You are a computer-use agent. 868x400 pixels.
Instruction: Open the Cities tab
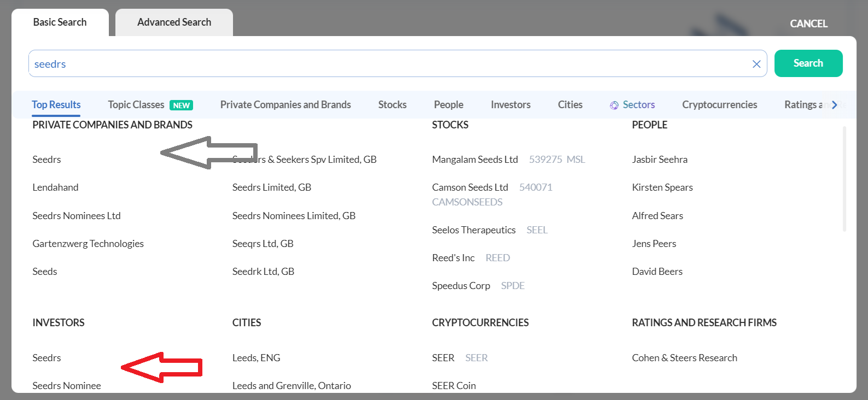(x=570, y=104)
